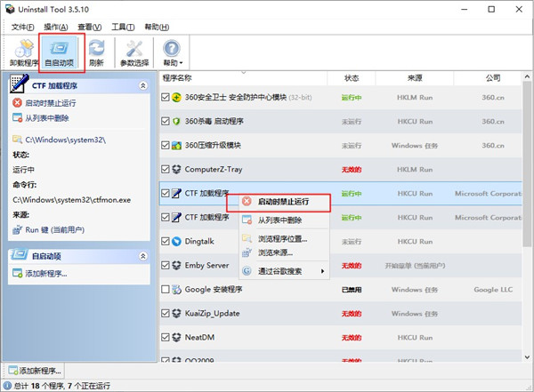Expand the 通过谷歌搜索 submenu arrow
Image resolution: width=534 pixels, height=392 pixels.
[321, 269]
